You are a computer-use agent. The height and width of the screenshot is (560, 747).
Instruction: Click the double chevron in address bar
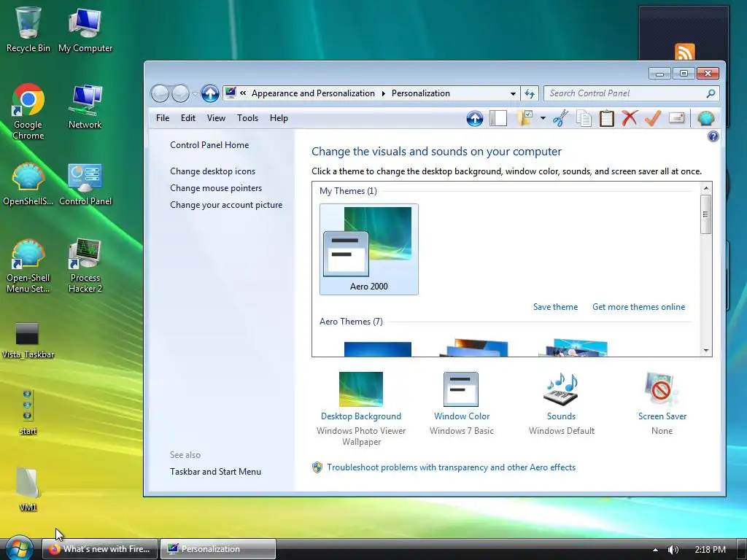tap(243, 93)
